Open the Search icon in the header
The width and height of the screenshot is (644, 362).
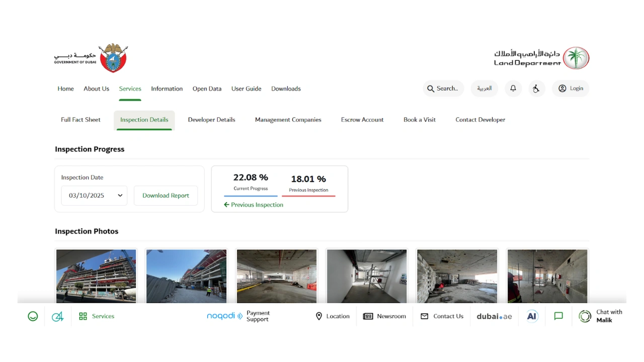443,88
